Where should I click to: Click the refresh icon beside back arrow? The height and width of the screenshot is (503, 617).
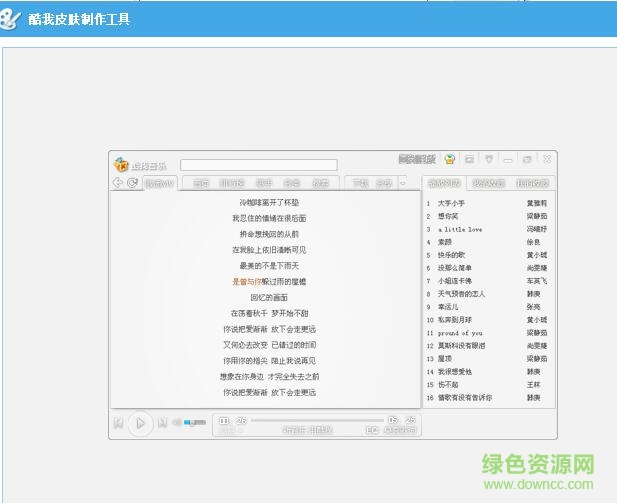[132, 183]
